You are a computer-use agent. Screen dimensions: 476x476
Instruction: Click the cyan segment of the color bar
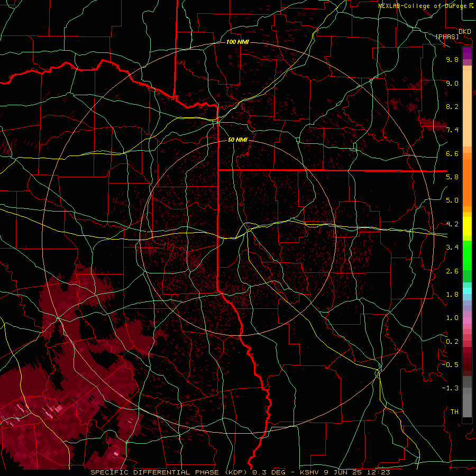pos(467,290)
